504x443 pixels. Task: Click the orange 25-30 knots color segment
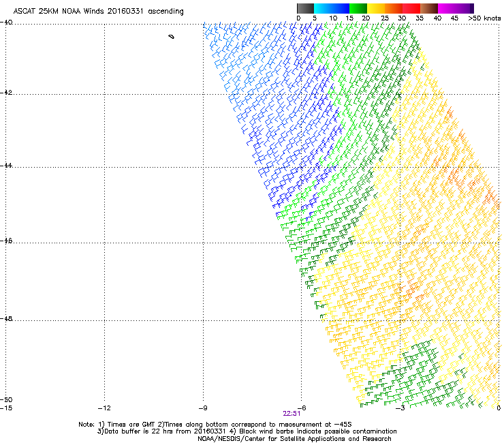coord(394,8)
